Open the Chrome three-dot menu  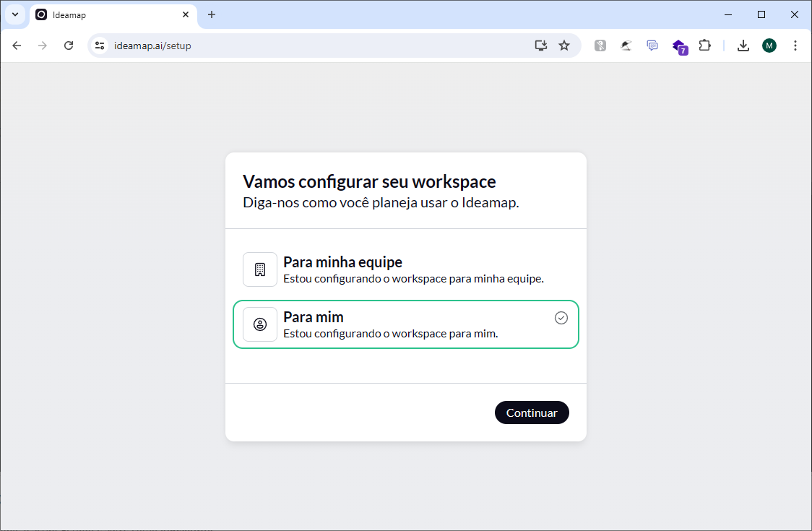coord(795,46)
